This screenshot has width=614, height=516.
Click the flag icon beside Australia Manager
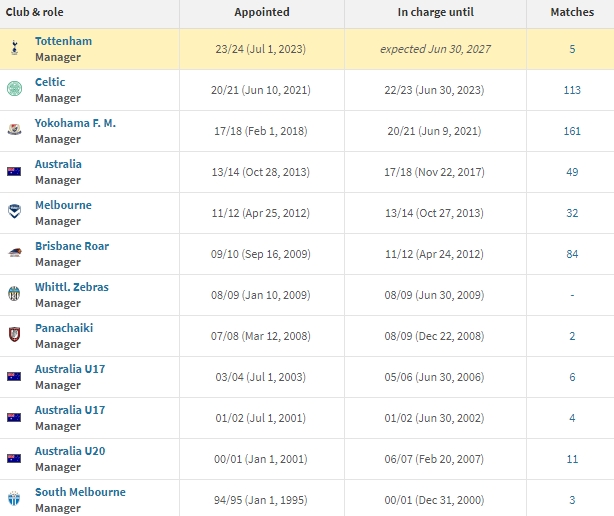[x=14, y=171]
